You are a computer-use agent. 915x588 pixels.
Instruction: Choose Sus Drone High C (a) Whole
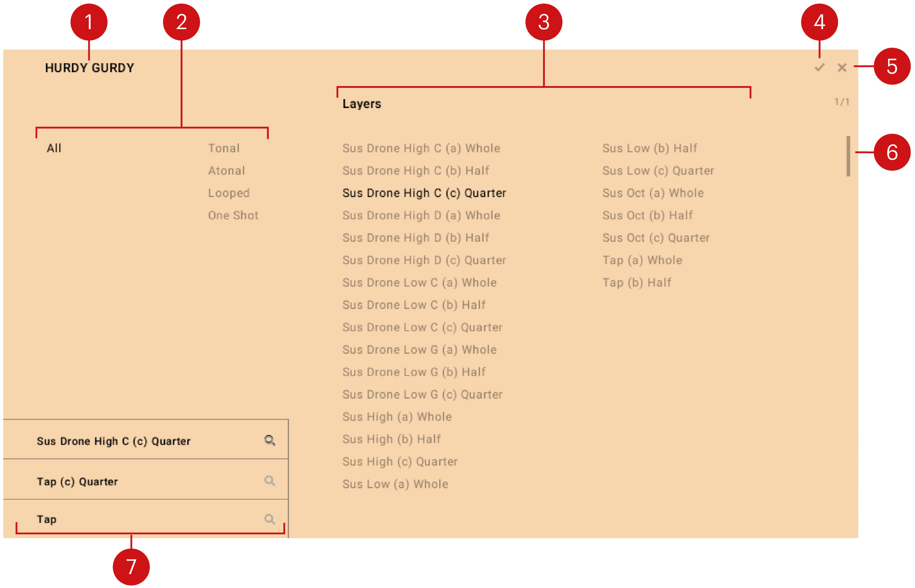coord(421,148)
